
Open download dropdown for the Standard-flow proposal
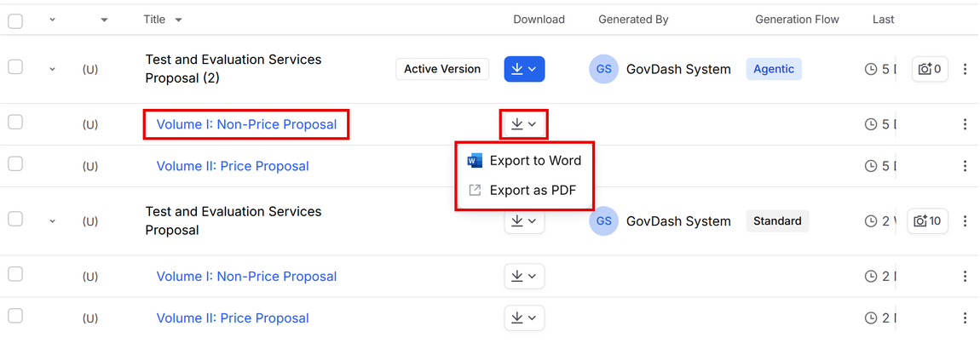click(524, 221)
